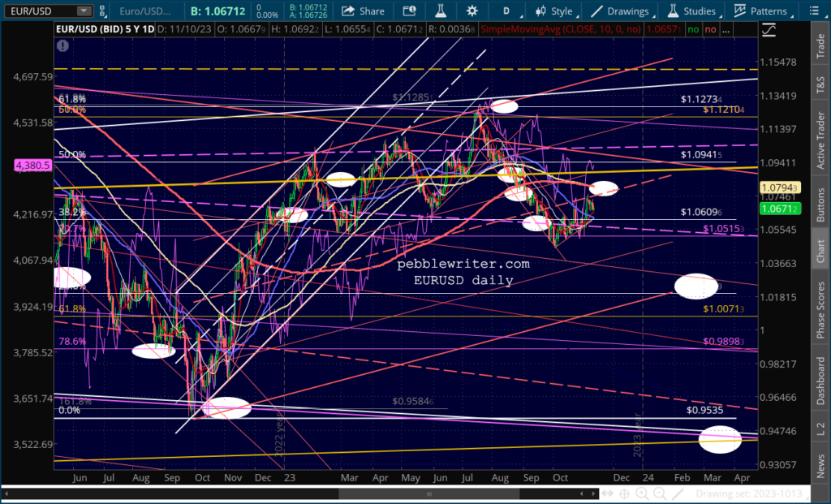Screen dimensions: 831x504
Task: Open the EUR/USD symbol dropdown
Action: [84, 11]
